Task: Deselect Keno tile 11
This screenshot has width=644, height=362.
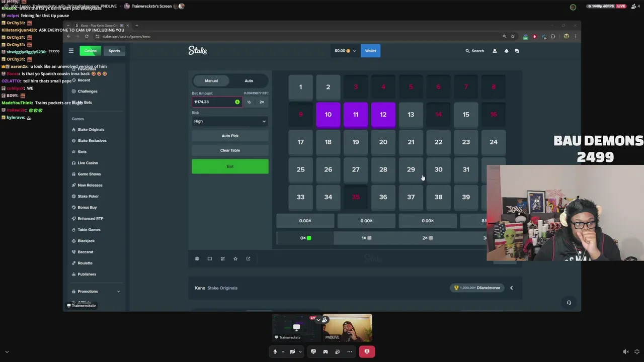Action: point(356,115)
